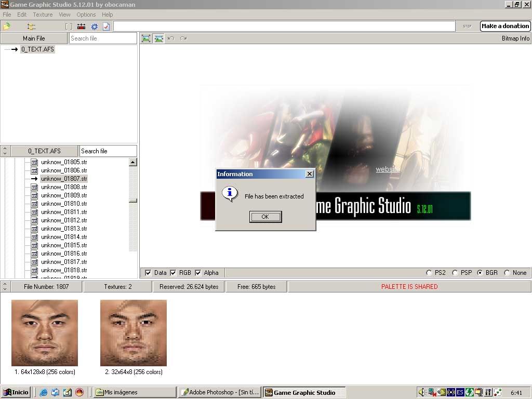
Task: Click the file list scroll up arrow
Action: [133, 162]
